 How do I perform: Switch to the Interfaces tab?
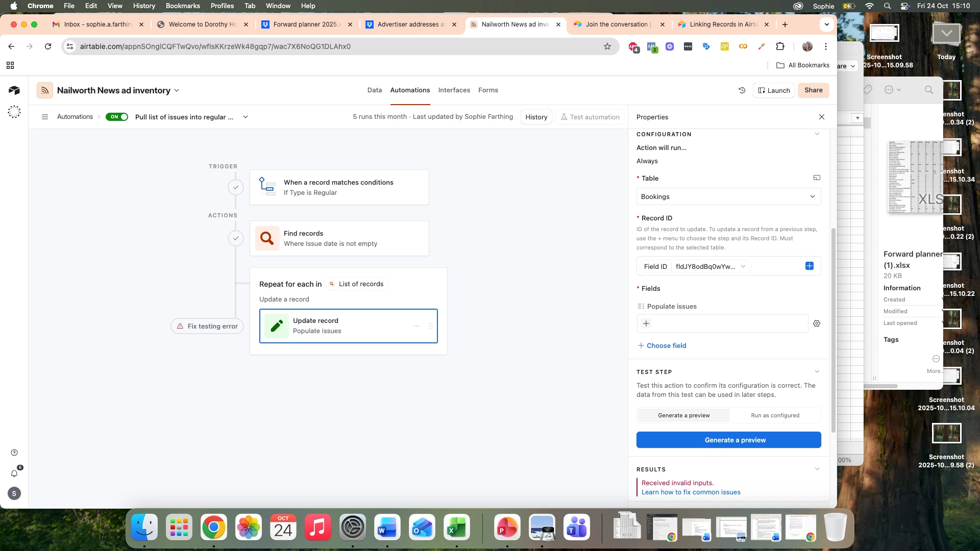[x=454, y=90]
